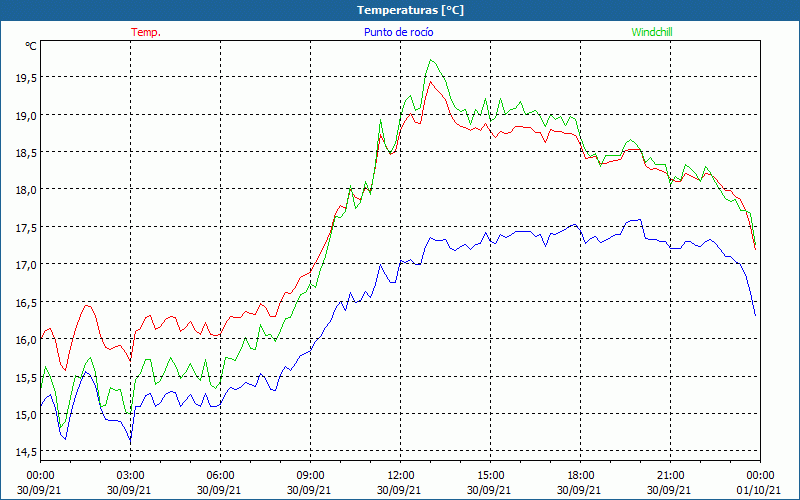Click the 16,5 y-axis value
The height and width of the screenshot is (500, 800).
tap(26, 303)
